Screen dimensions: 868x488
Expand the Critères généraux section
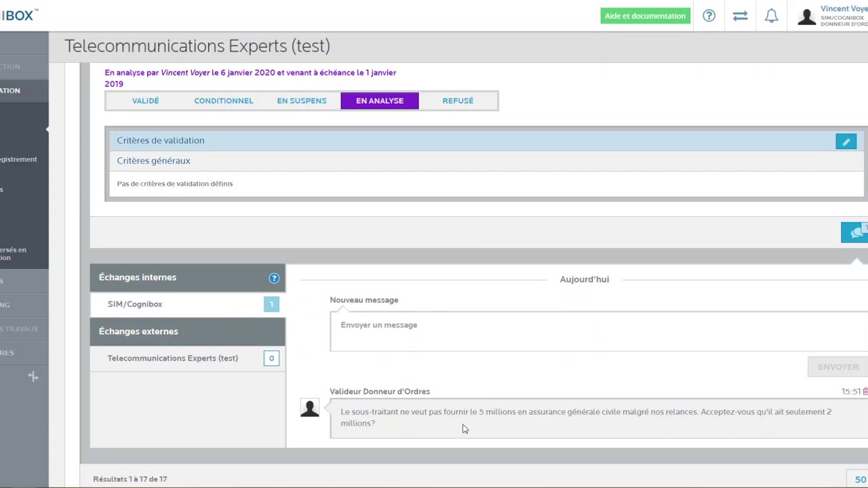coord(153,161)
